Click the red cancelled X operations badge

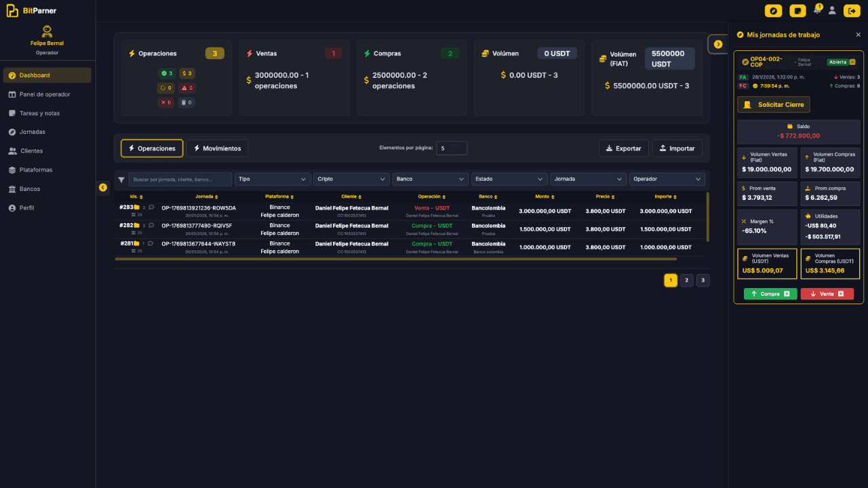coord(166,103)
